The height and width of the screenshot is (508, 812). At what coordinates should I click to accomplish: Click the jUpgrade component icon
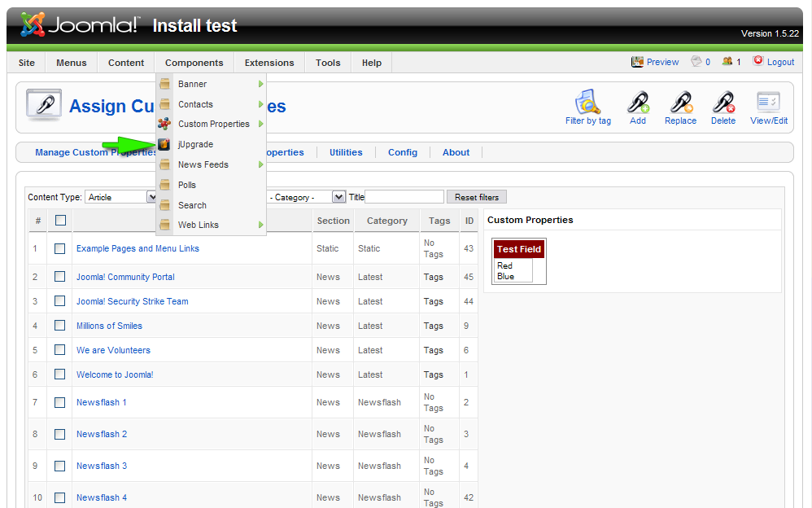pyautogui.click(x=164, y=144)
